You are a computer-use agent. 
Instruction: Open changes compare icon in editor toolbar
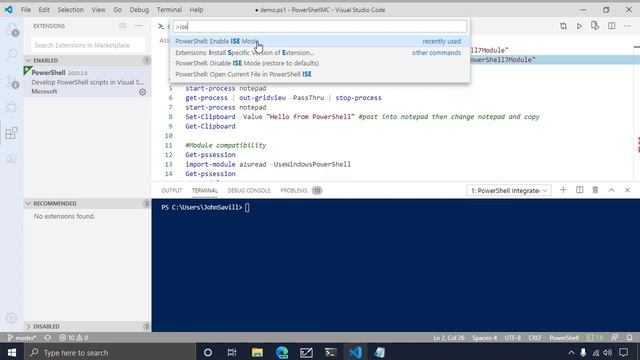click(x=563, y=26)
